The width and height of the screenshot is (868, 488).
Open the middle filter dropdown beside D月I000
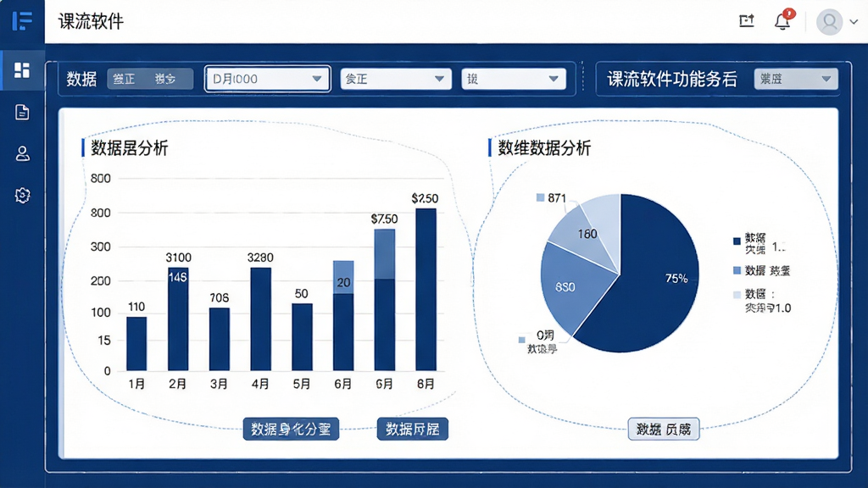(x=396, y=79)
